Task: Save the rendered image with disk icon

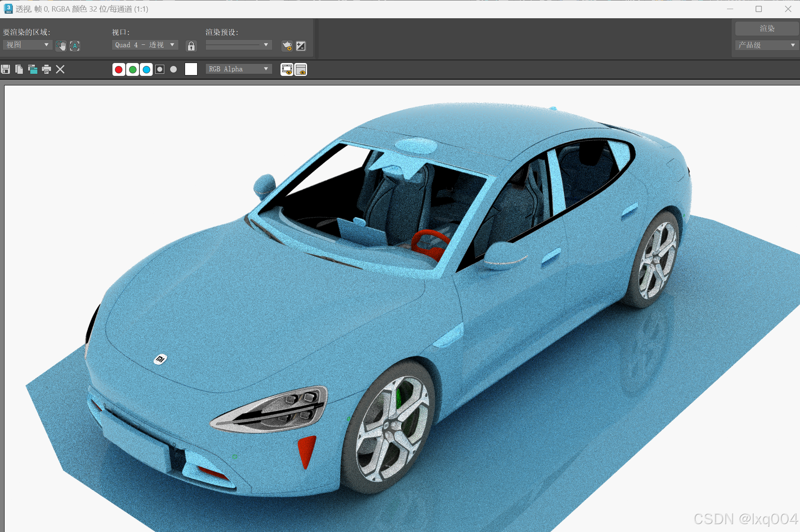Action: (x=5, y=69)
